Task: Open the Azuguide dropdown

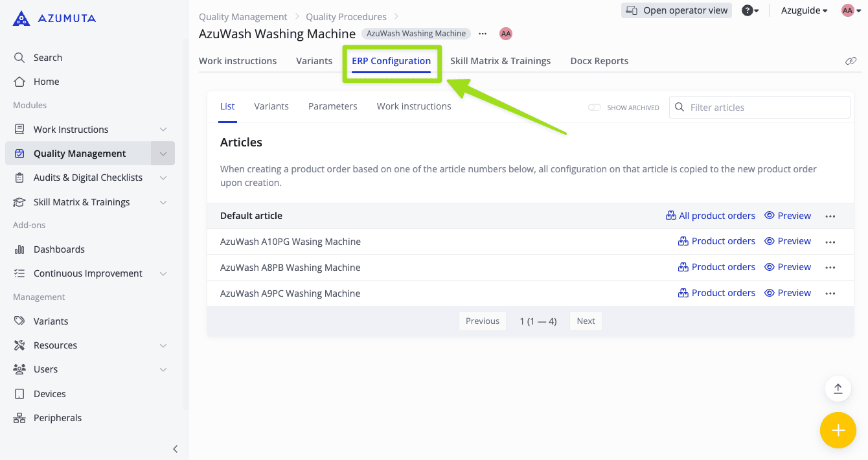Action: (x=803, y=10)
